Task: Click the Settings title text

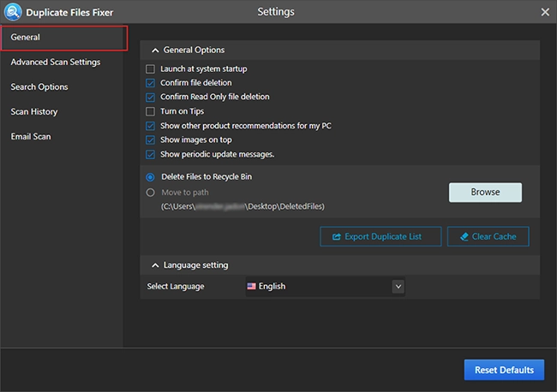Action: pos(276,12)
